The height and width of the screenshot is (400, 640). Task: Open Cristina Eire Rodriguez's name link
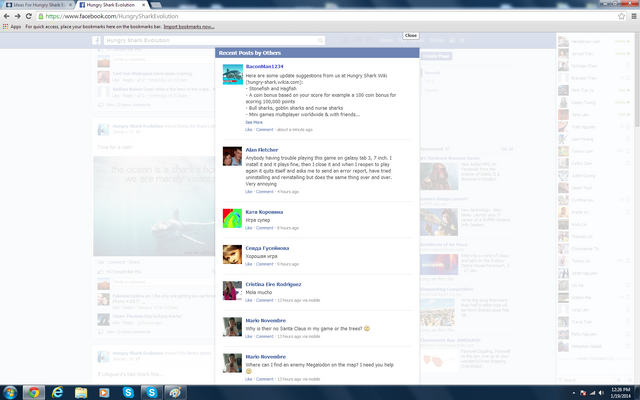point(273,284)
